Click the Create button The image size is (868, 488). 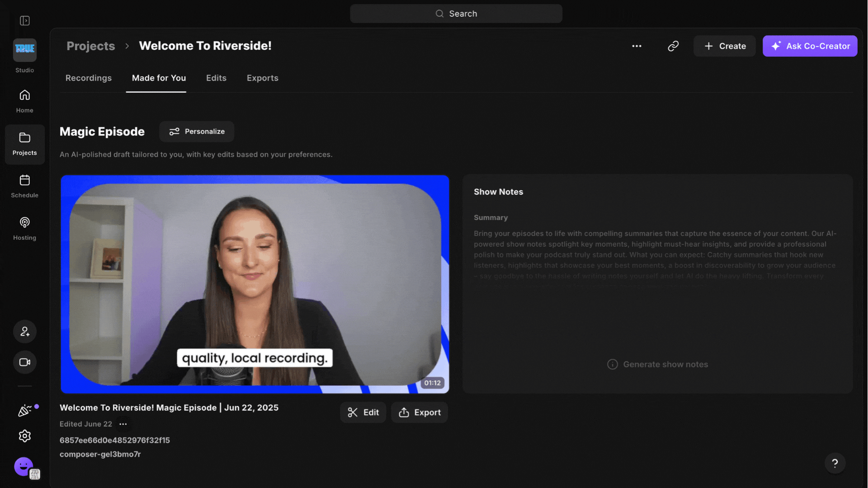[724, 46]
